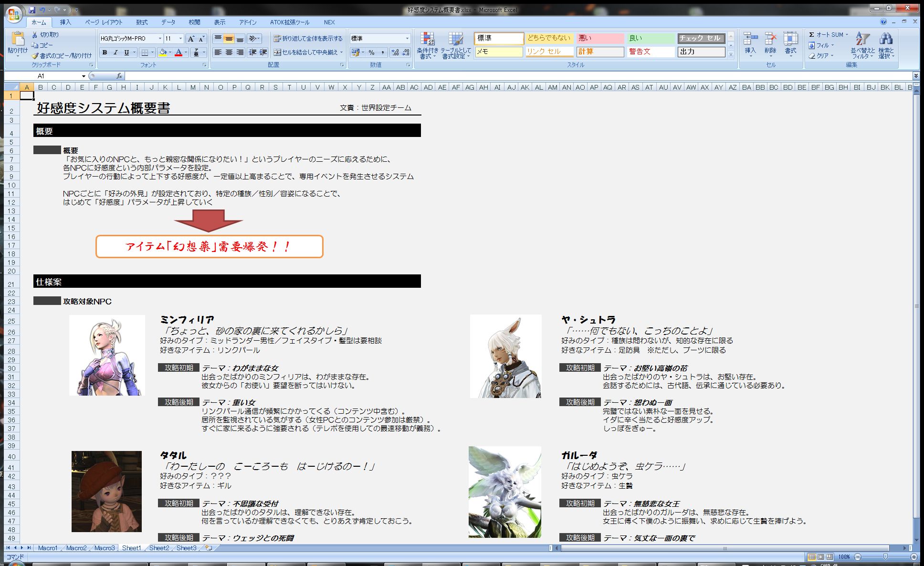Click the percent style button
Viewport: 924px width, 566px height.
tap(371, 52)
